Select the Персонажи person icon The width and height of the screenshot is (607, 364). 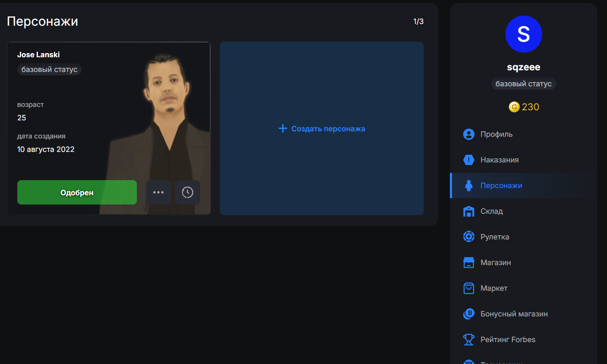pyautogui.click(x=468, y=186)
